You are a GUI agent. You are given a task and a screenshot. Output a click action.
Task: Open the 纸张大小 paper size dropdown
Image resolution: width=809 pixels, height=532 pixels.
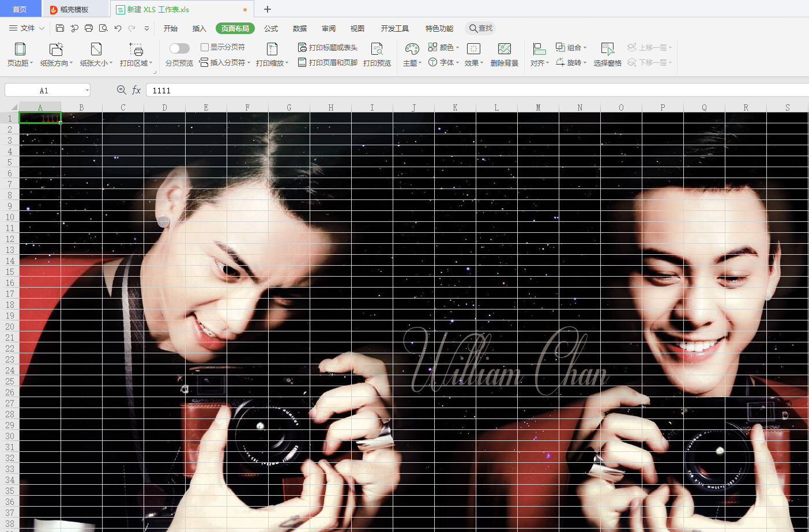click(96, 55)
